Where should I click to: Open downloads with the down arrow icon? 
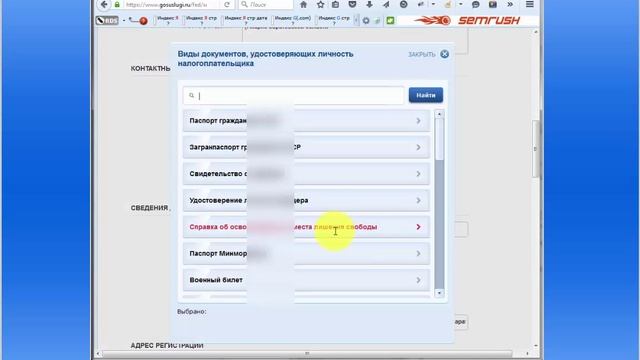tap(369, 4)
